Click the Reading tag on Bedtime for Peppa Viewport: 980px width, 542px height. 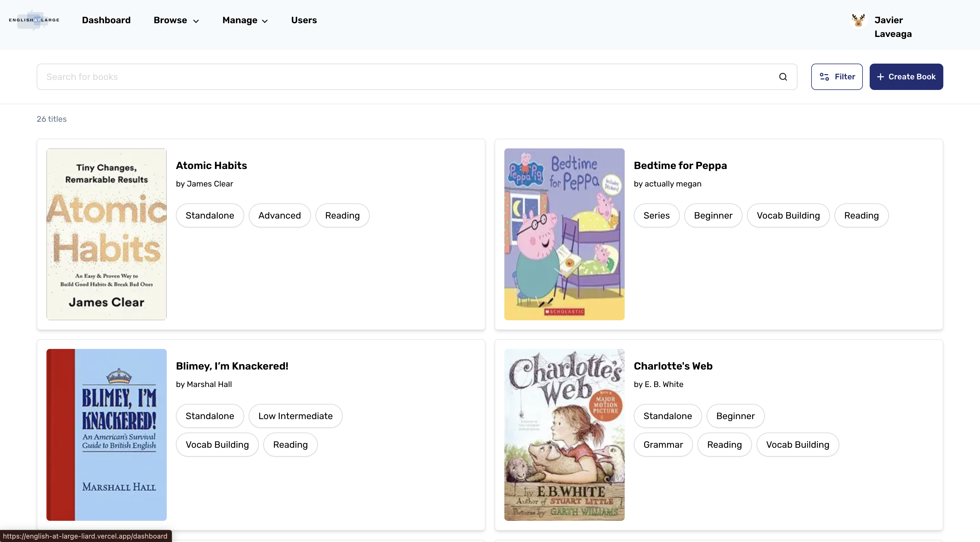(x=861, y=215)
